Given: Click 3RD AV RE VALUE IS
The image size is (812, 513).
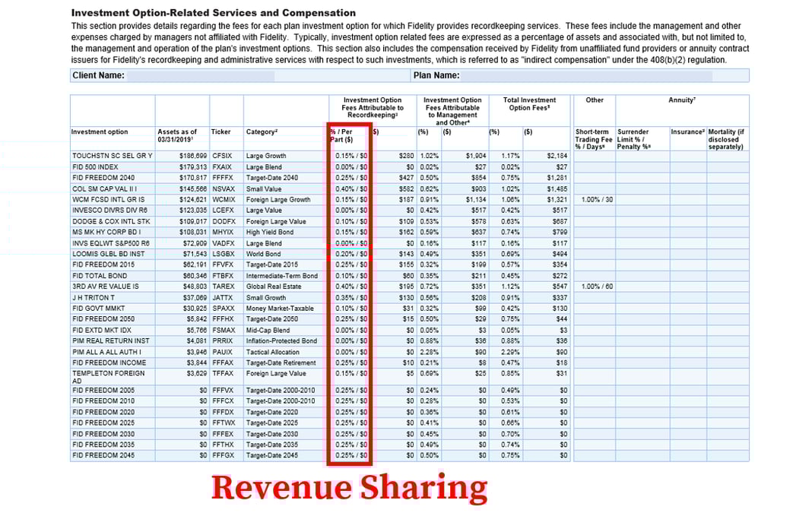Looking at the screenshot, I should point(105,287).
